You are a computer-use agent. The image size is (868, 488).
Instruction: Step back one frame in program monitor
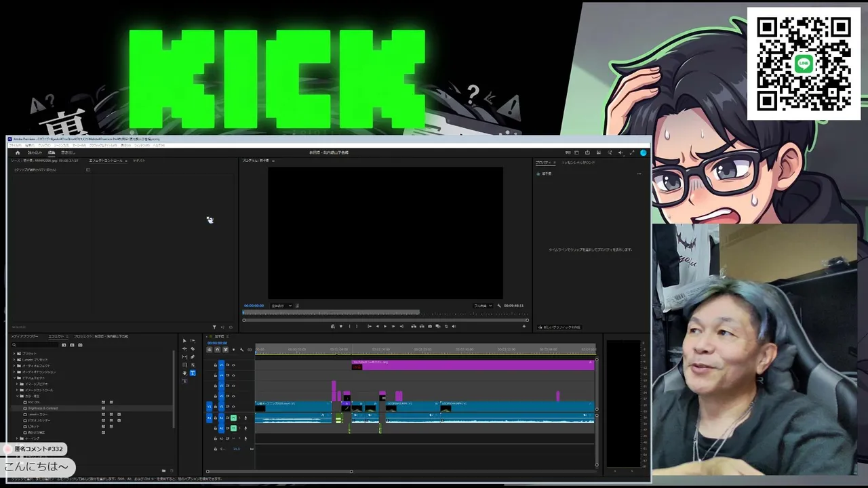pyautogui.click(x=378, y=326)
